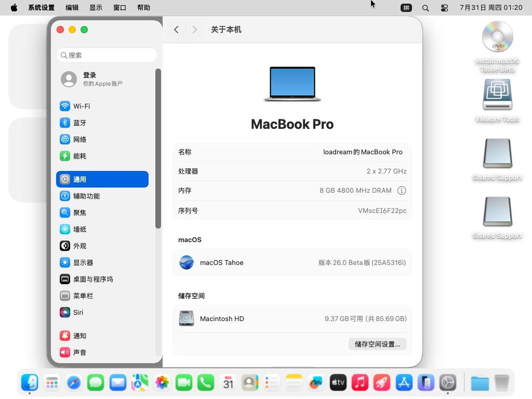Click the Macintosh HD storage row
Viewport: 532px width, 399px height.
292,318
